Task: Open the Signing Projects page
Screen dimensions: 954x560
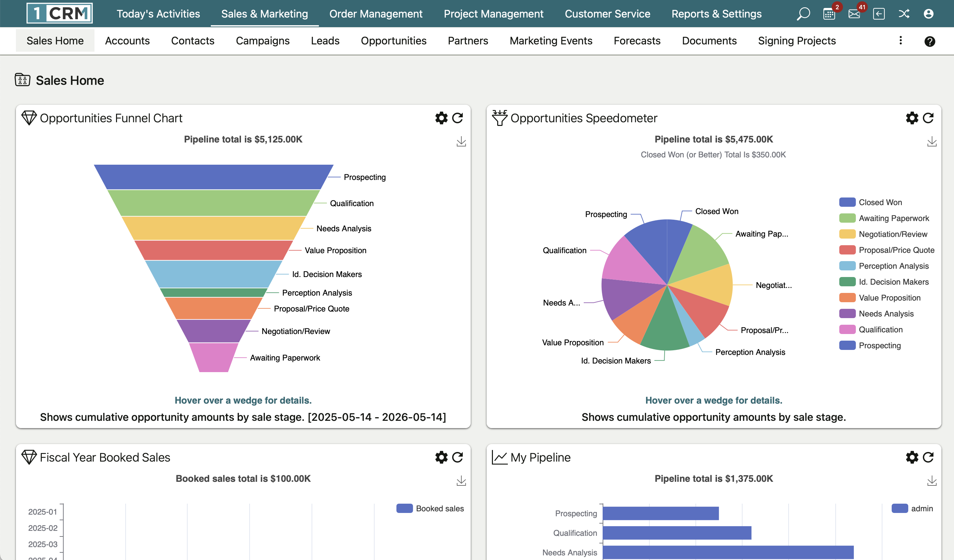Action: tap(797, 41)
